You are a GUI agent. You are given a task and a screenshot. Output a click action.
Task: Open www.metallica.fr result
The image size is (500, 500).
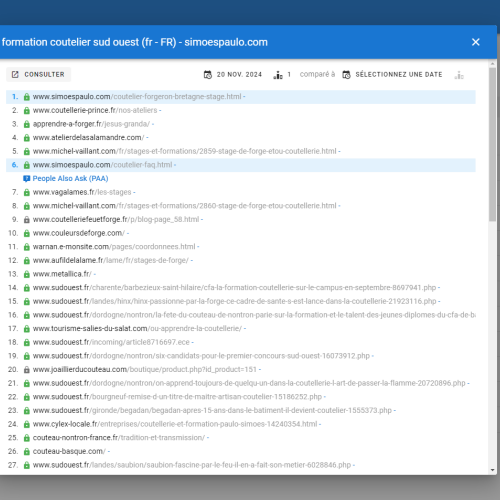(62, 274)
